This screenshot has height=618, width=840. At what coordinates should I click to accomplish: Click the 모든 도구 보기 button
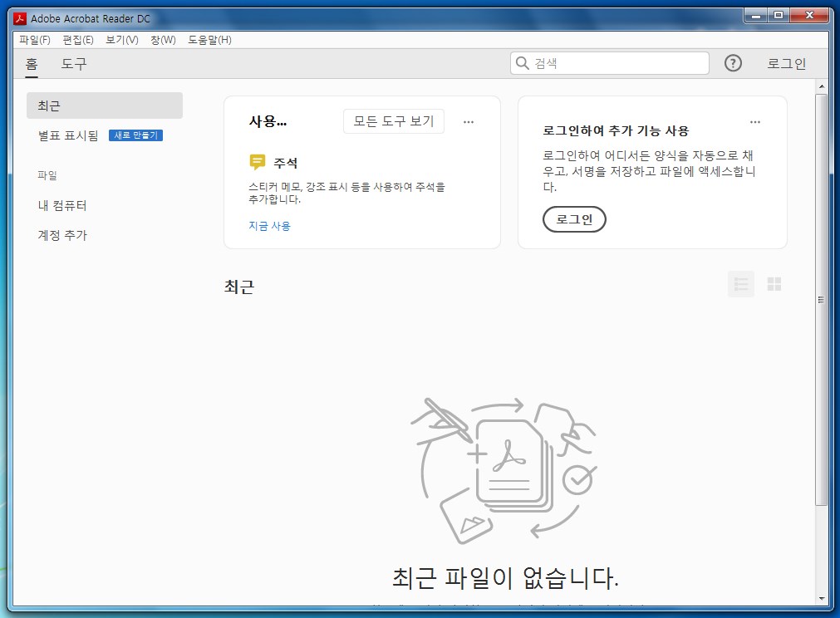pos(393,121)
